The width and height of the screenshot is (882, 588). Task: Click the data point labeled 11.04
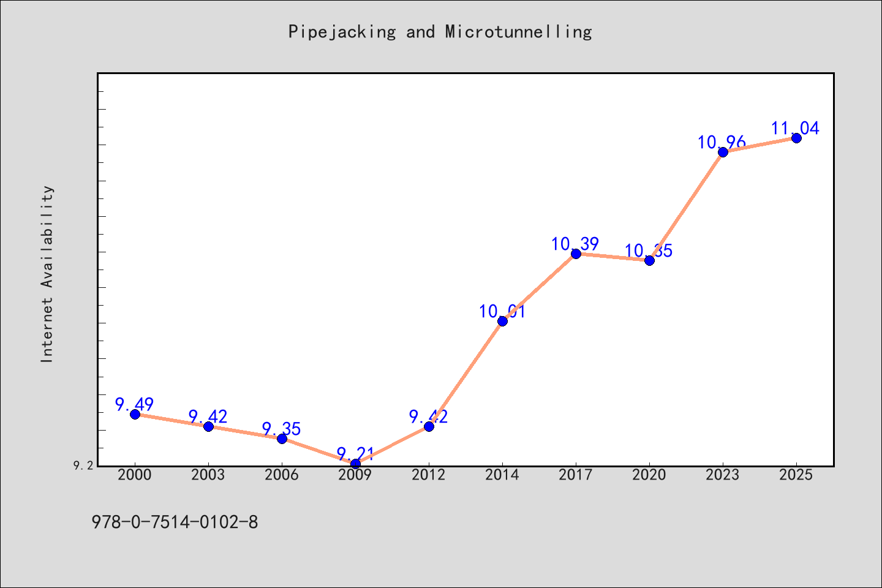click(796, 138)
